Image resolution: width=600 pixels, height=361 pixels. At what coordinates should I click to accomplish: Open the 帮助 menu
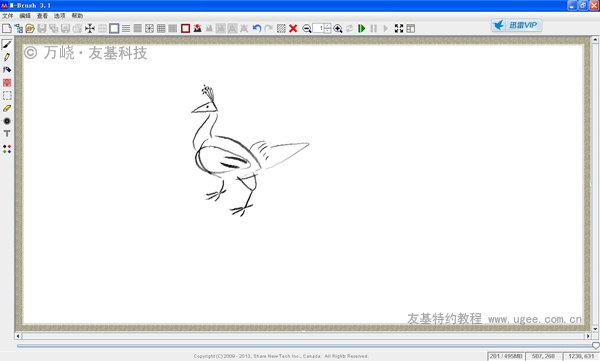coord(77,16)
